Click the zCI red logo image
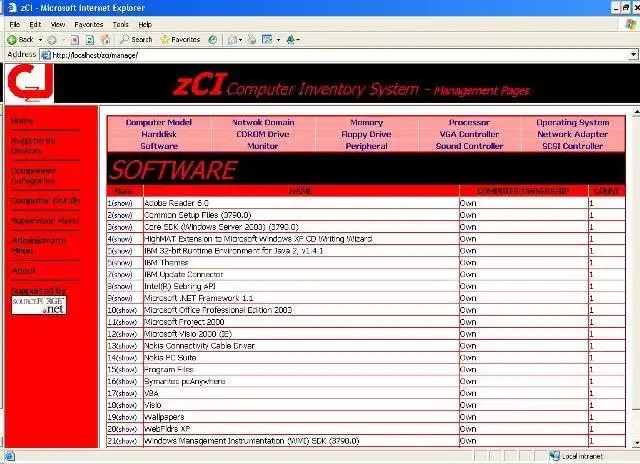The height and width of the screenshot is (464, 640). (30, 83)
